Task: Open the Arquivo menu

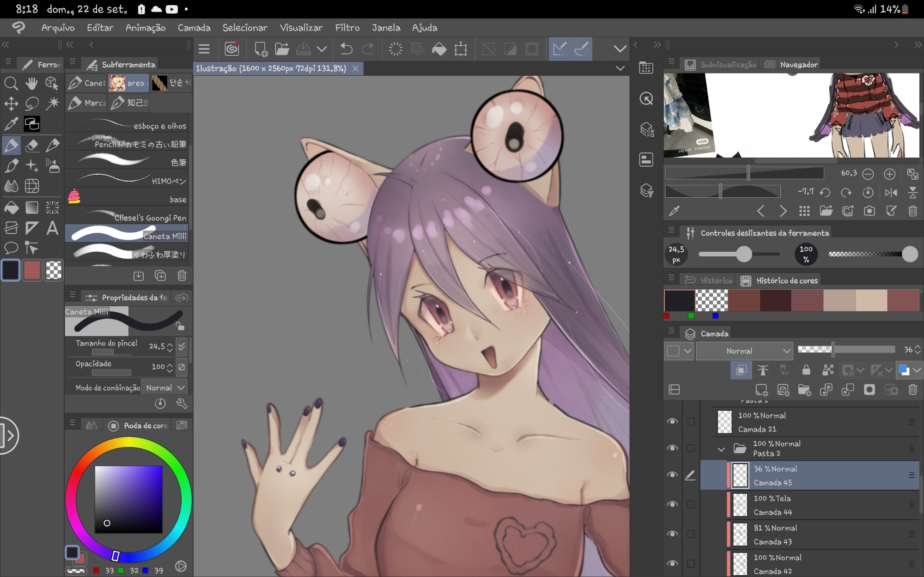Action: tap(58, 28)
